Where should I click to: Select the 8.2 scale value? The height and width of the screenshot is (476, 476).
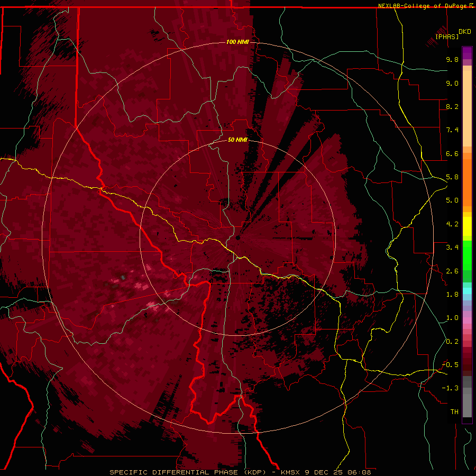coord(452,106)
